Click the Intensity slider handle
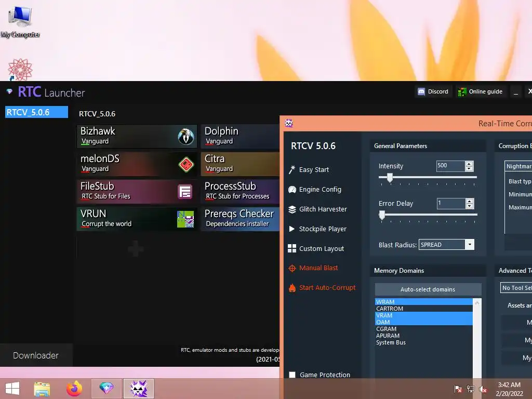Screen dimensions: 532x399 390,178
